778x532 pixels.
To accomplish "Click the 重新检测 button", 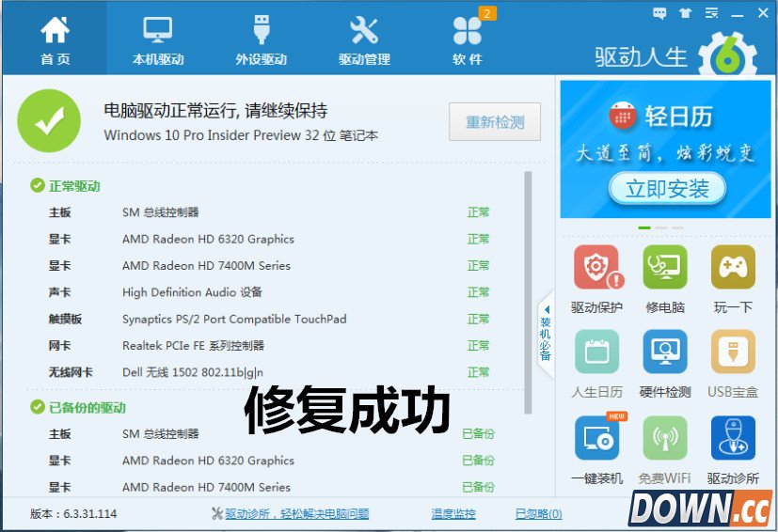I will (495, 121).
